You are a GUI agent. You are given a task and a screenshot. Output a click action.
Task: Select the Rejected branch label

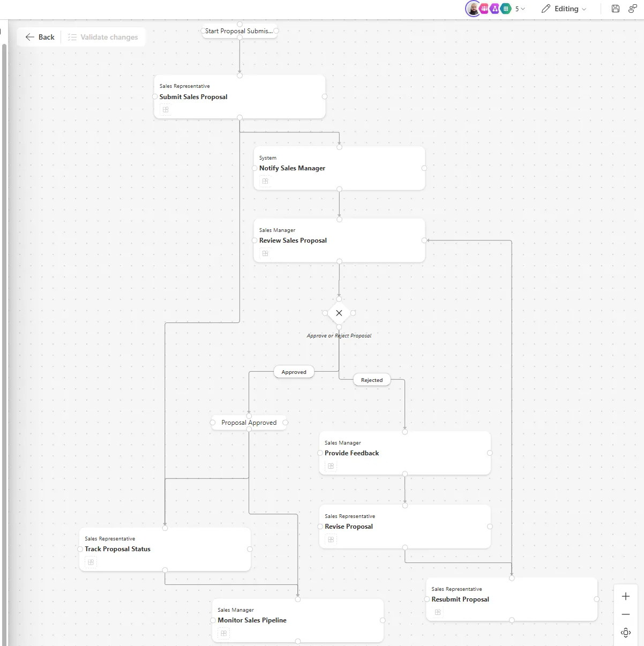pos(372,380)
